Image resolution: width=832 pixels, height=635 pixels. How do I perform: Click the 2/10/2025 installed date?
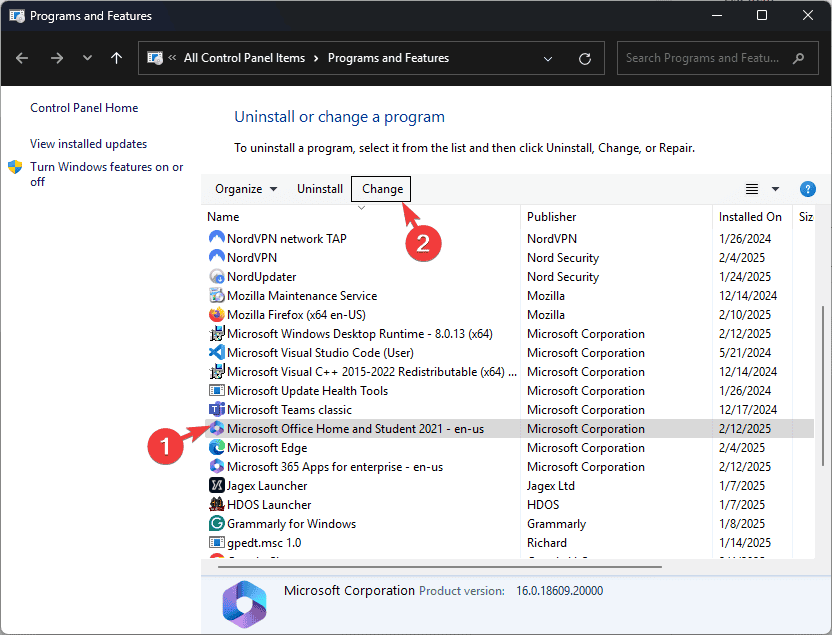pos(744,315)
